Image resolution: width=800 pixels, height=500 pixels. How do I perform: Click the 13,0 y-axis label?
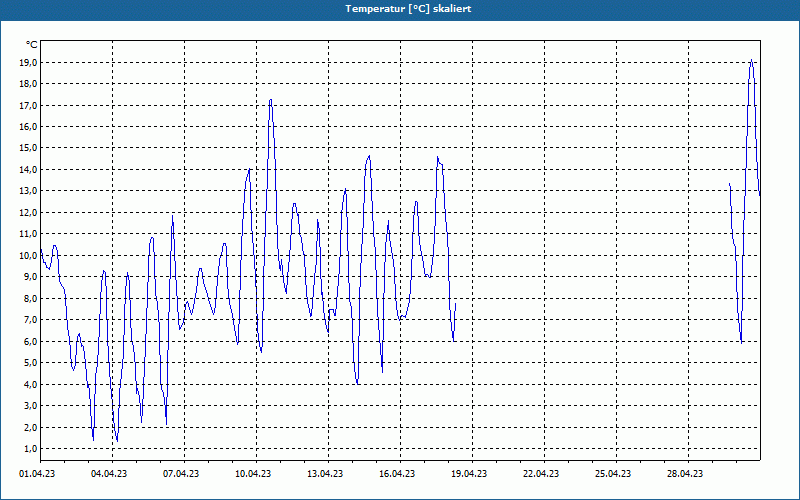28,191
